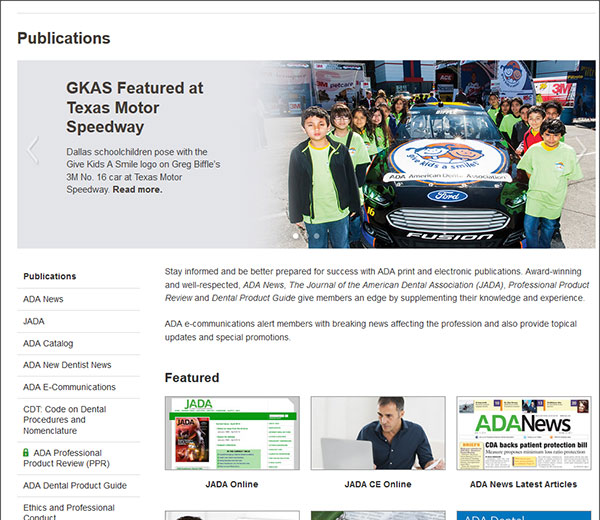Click the ADA News front page thumbnail
The image size is (600, 520).
pyautogui.click(x=524, y=433)
